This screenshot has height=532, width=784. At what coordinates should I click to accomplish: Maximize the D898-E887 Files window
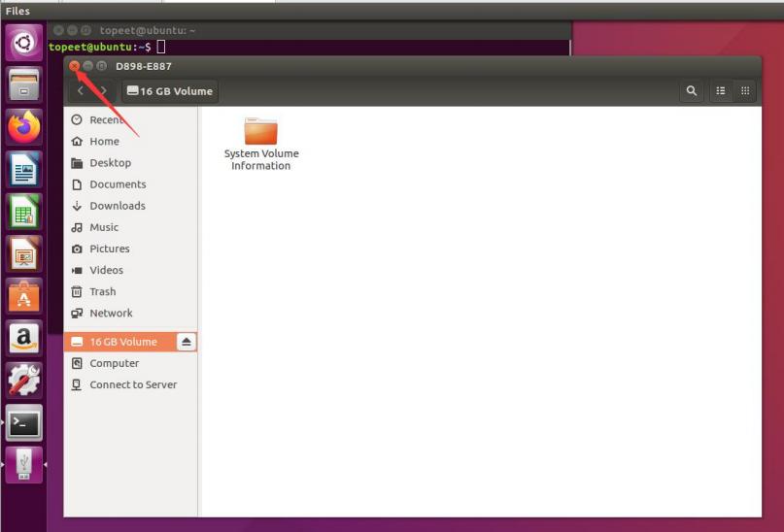(101, 66)
